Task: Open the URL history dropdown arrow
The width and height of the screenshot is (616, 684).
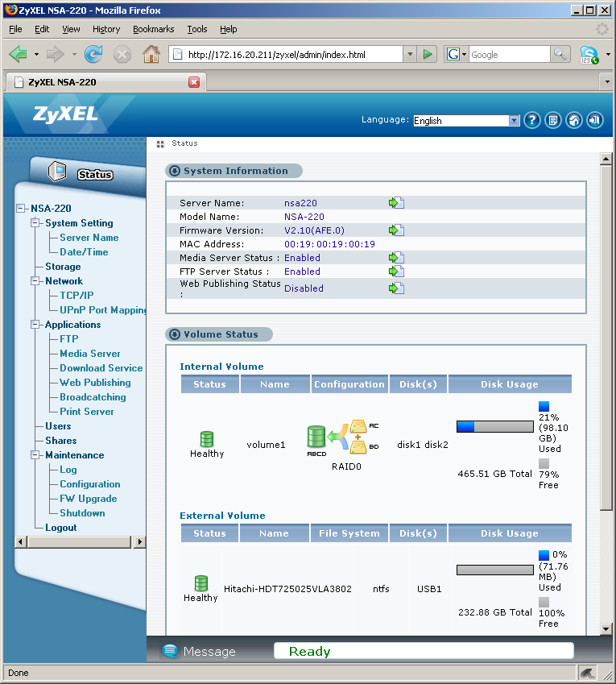Action: (x=409, y=55)
